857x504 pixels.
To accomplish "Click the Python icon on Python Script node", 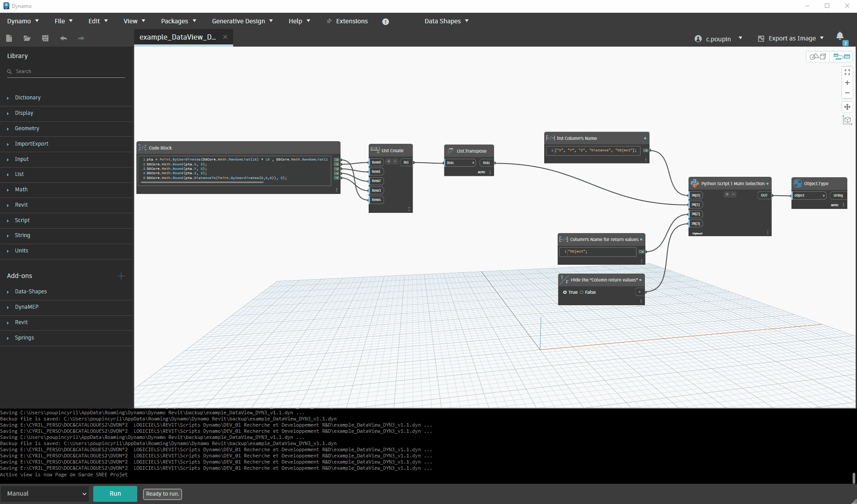I will (695, 183).
